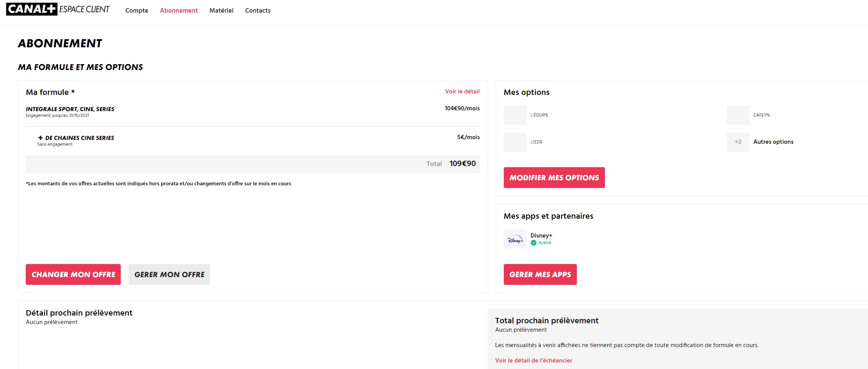Click the LIZZIE option label
The height and width of the screenshot is (369, 868).
tap(536, 142)
